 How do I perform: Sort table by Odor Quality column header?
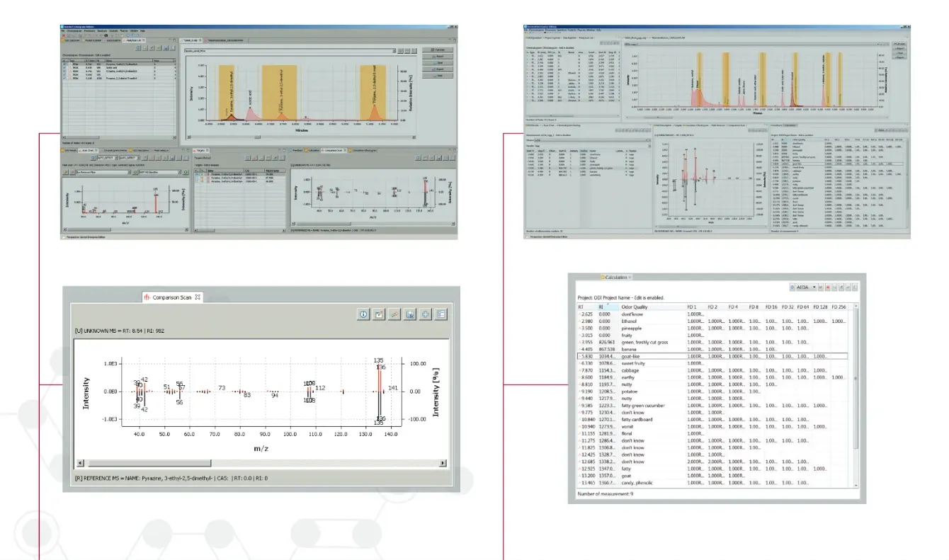(635, 307)
